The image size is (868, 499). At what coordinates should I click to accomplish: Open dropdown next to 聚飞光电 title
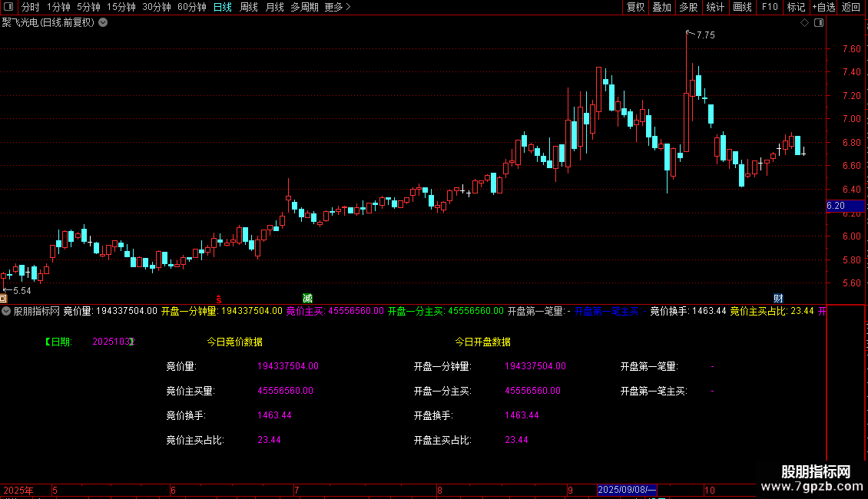tap(103, 23)
